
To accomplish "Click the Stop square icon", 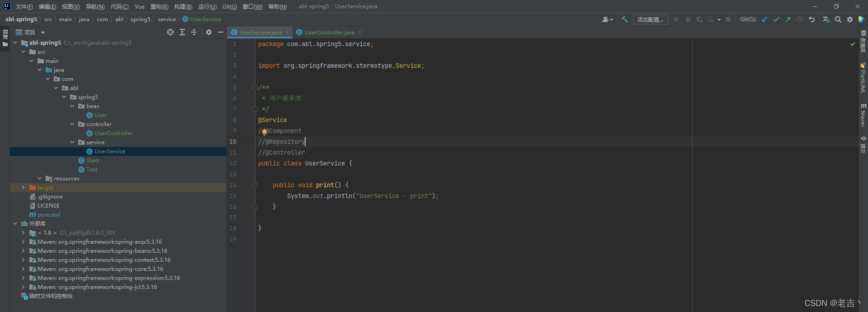I will [x=728, y=19].
